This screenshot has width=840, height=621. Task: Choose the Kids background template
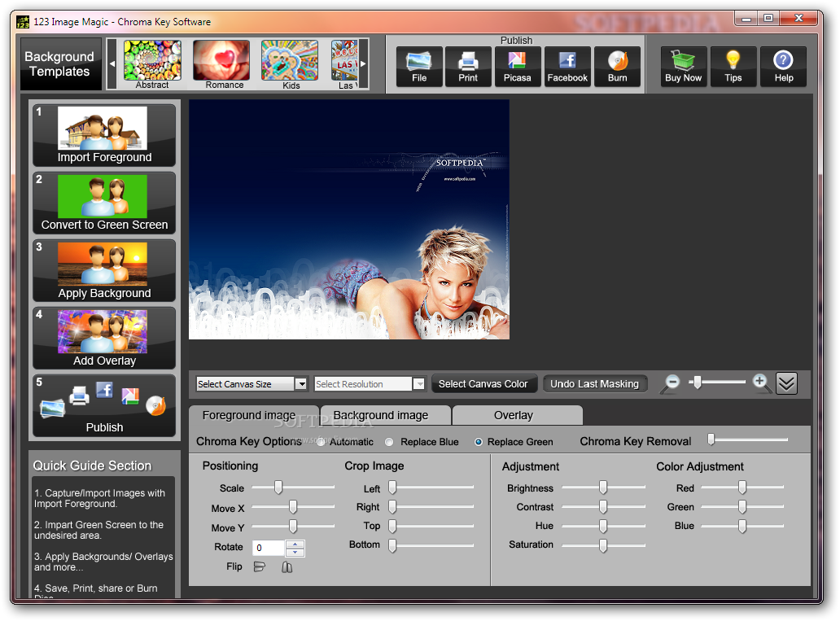click(290, 64)
